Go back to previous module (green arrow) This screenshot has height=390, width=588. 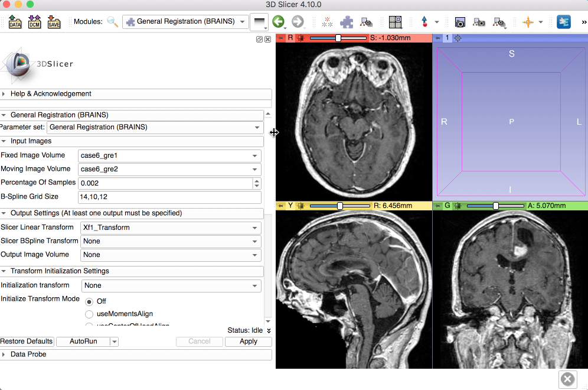pos(278,22)
